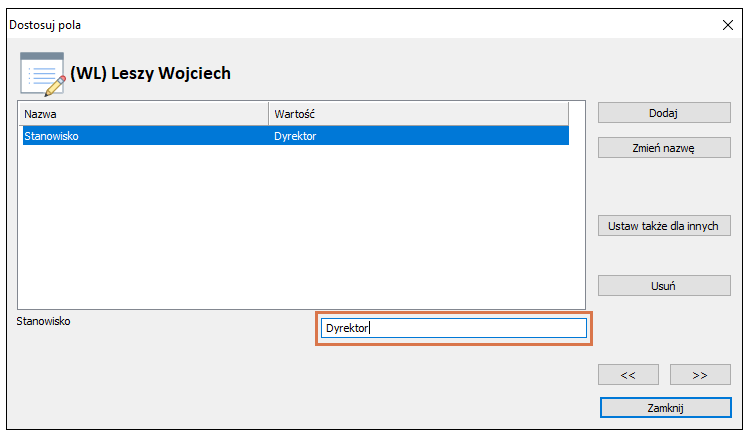The width and height of the screenshot is (750, 437).
Task: Click the Usuń button
Action: [664, 286]
